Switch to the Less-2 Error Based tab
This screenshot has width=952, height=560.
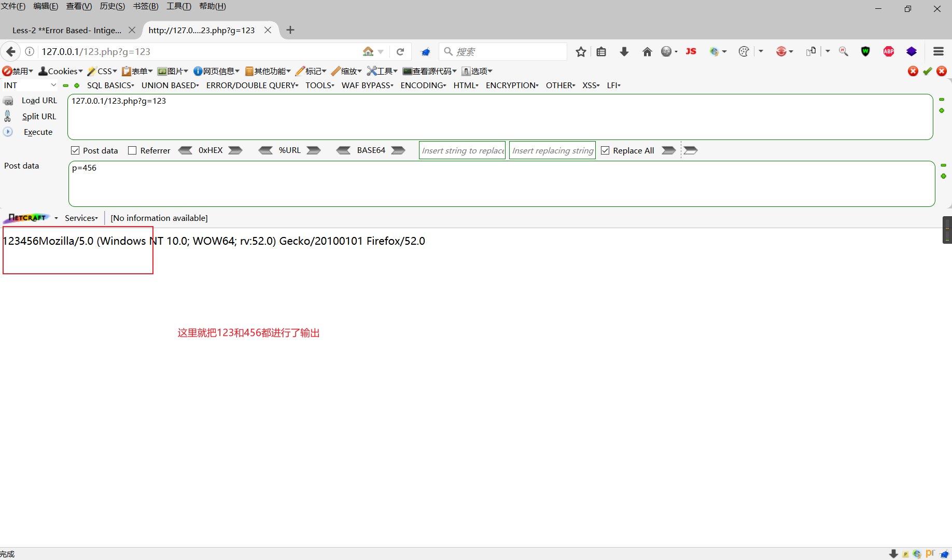click(x=67, y=30)
